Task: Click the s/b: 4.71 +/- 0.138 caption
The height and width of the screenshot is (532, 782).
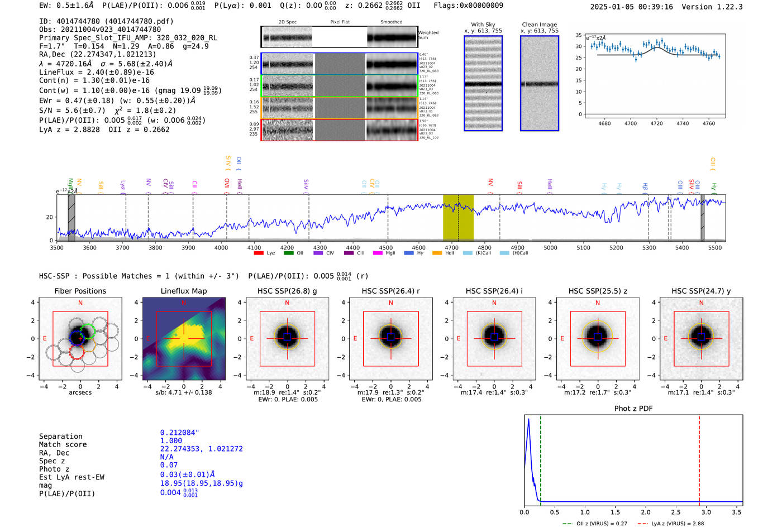Action: (x=184, y=392)
